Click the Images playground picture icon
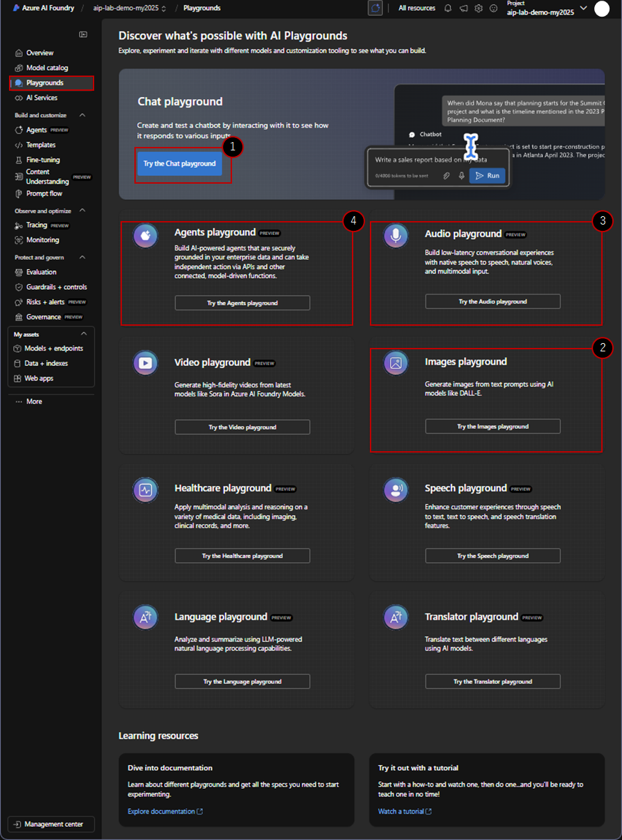Image resolution: width=622 pixels, height=840 pixels. (x=396, y=363)
